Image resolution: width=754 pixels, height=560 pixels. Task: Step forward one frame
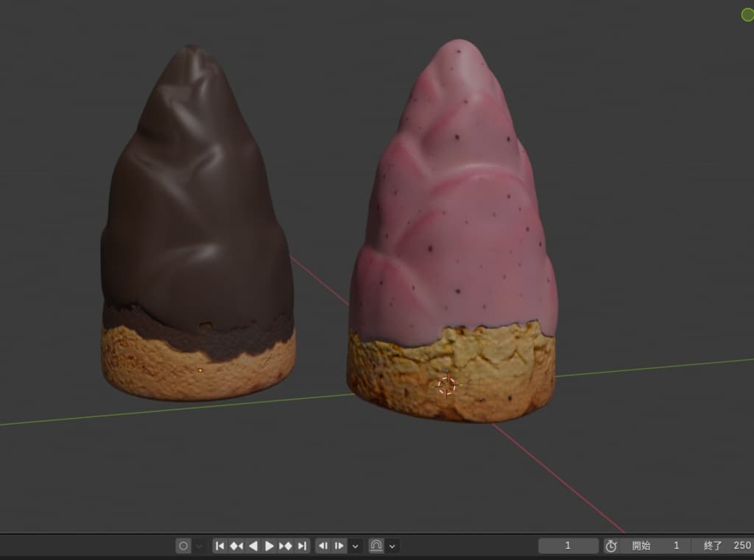339,545
